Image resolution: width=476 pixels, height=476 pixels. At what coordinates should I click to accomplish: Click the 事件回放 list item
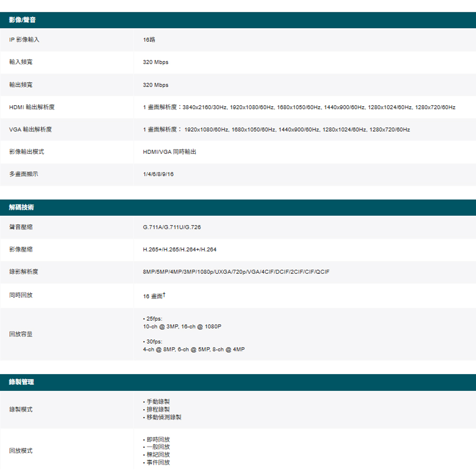tap(157, 463)
